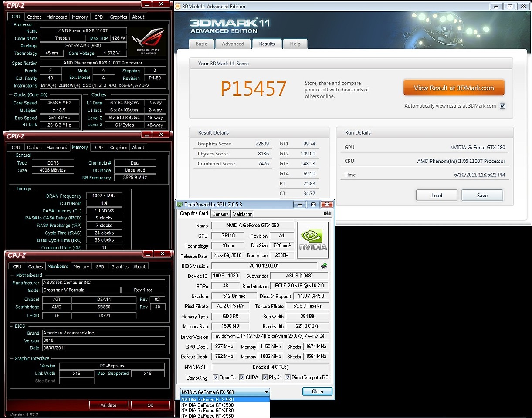Toggle the DirectCompute 5.0 checkbox
The width and height of the screenshot is (532, 418).
coord(288,378)
